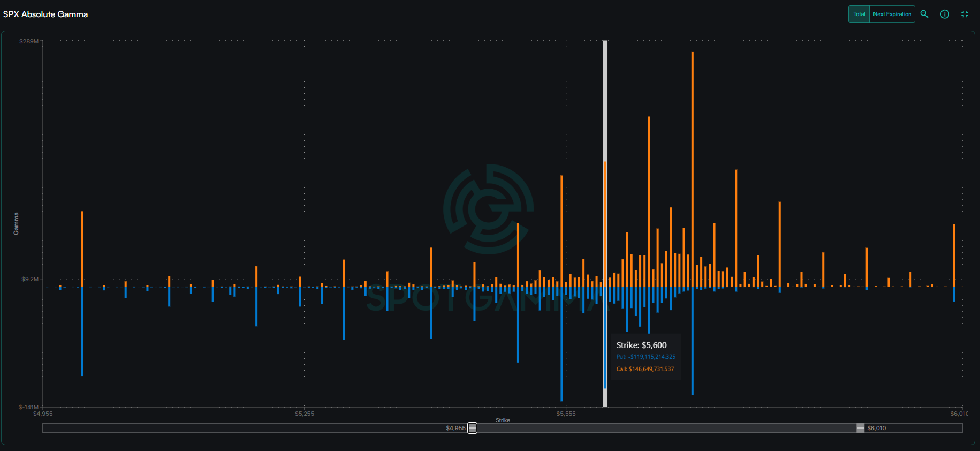Click the tallest orange call bar
Screen dimensions: 980x451
coord(692,161)
